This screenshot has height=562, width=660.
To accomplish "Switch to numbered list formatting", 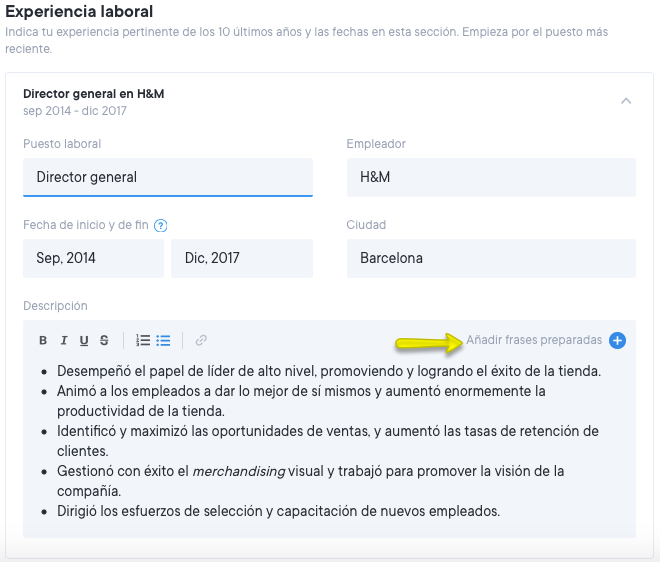I will coord(143,341).
